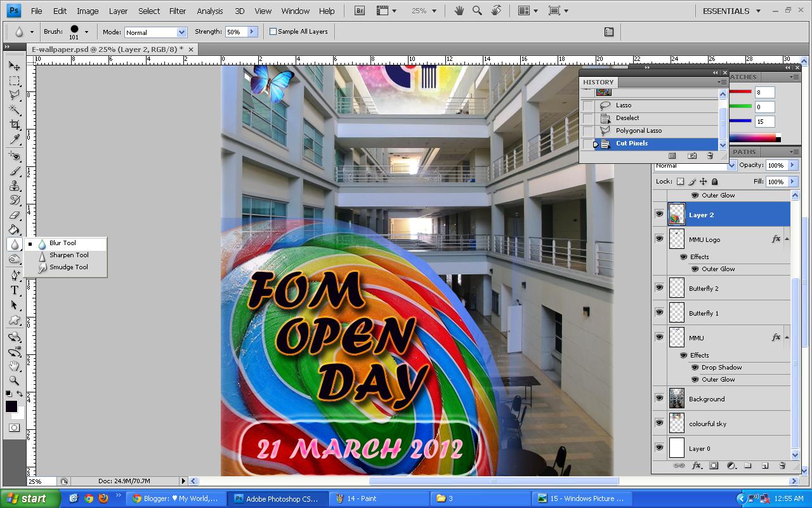Hide the colourful sky layer
This screenshot has width=812, height=508.
click(659, 423)
